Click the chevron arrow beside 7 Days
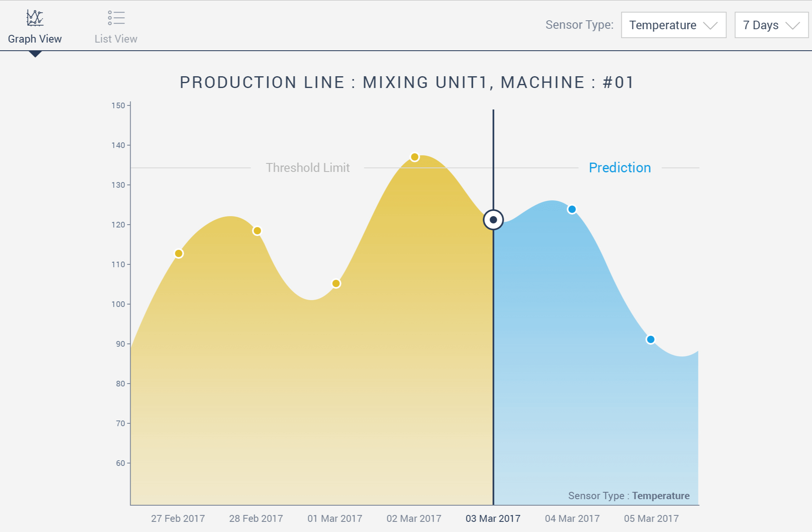 [x=793, y=26]
